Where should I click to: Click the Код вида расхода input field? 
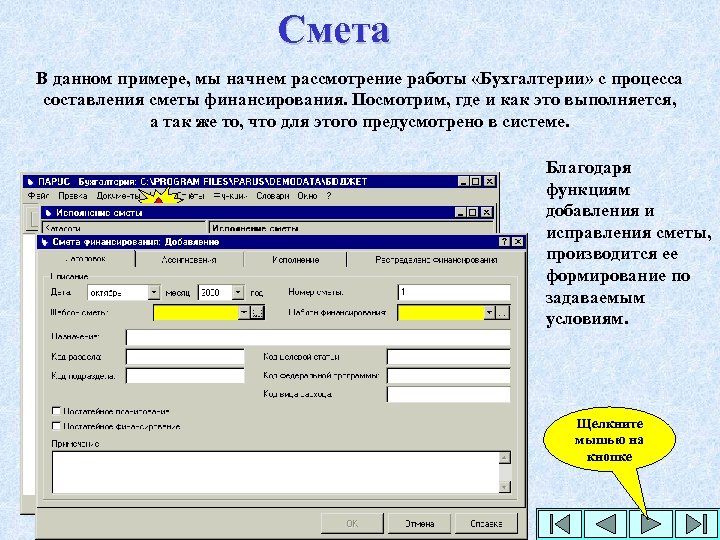pos(449,394)
